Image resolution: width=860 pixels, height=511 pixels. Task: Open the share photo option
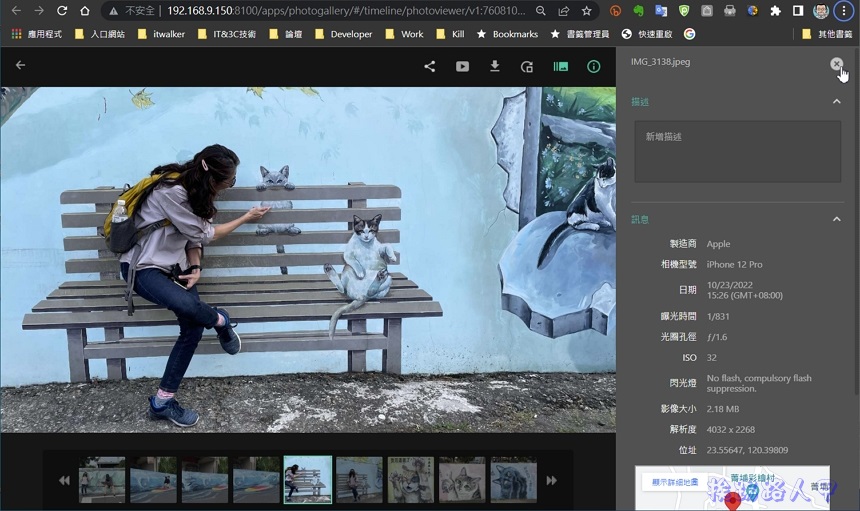429,66
